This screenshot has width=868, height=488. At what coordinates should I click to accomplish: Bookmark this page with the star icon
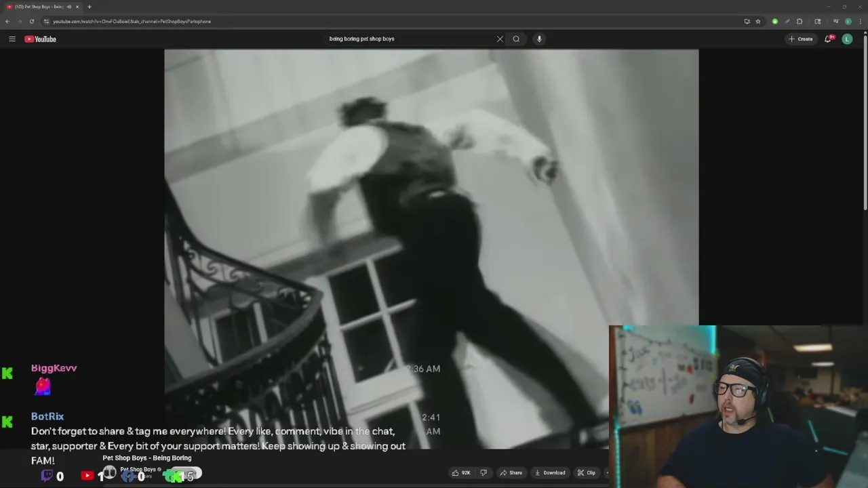tap(757, 21)
